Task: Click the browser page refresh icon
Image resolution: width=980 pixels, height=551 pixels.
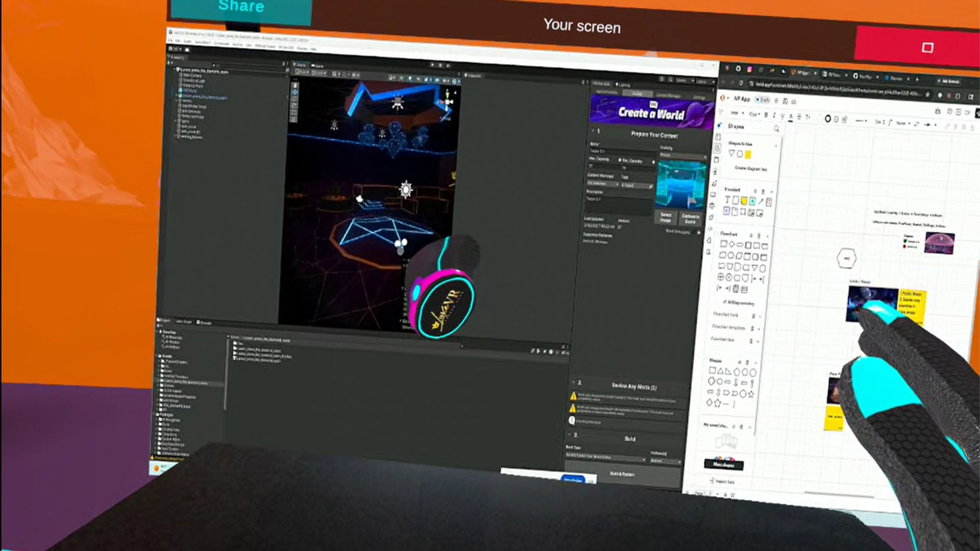Action: tap(741, 82)
